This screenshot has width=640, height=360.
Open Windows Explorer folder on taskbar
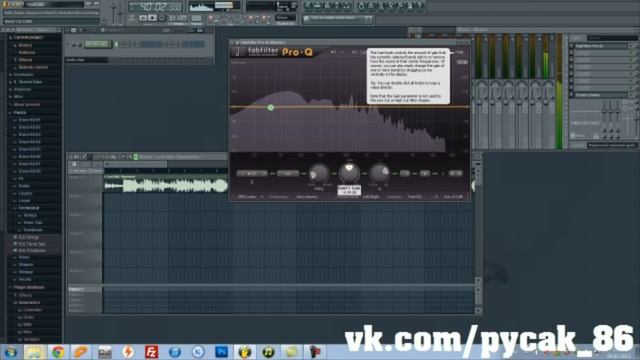[34, 351]
